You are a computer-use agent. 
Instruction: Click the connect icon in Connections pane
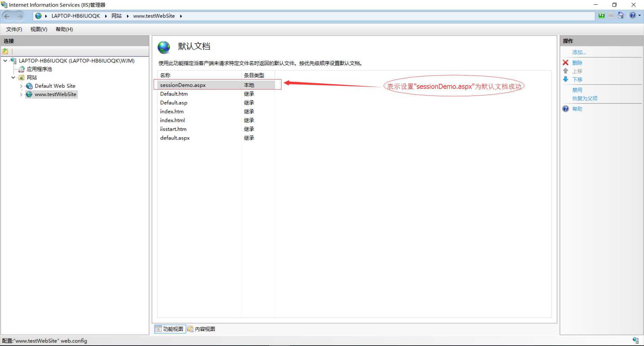click(5, 51)
